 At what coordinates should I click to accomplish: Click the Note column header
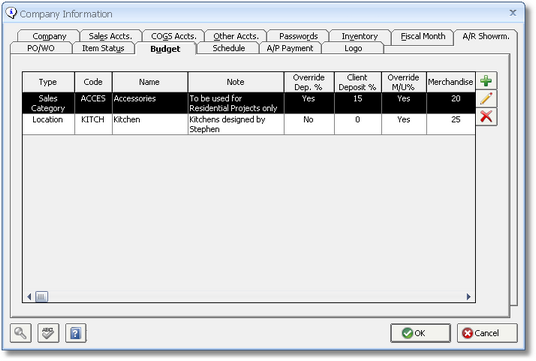point(236,82)
